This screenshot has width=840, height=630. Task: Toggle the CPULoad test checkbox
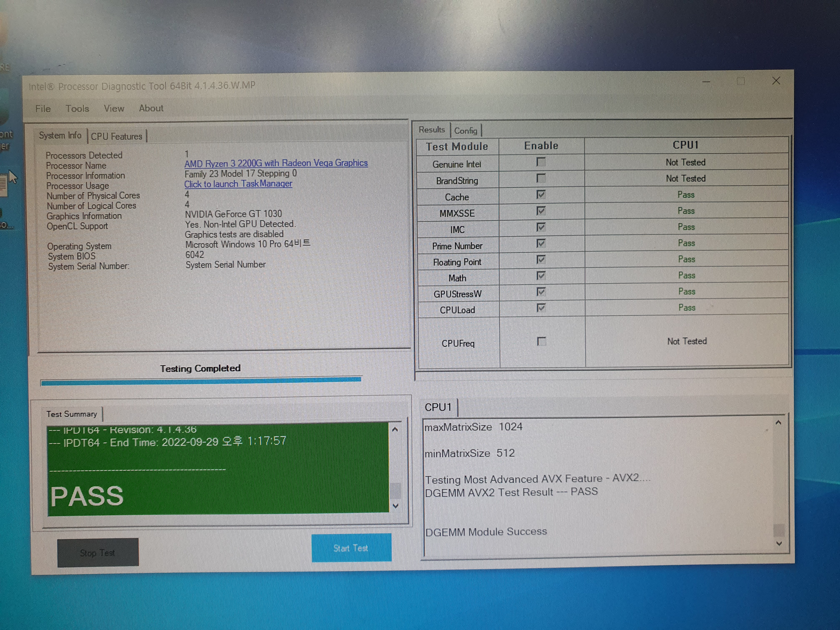(x=541, y=307)
